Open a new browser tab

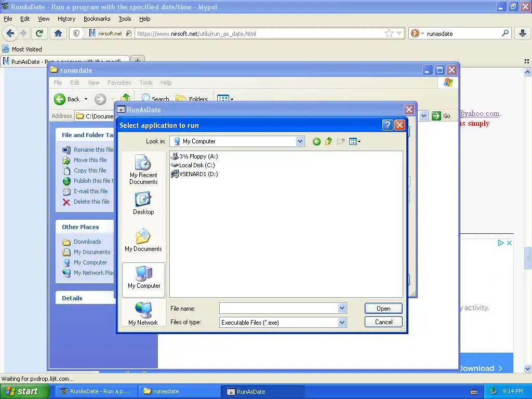[x=137, y=61]
